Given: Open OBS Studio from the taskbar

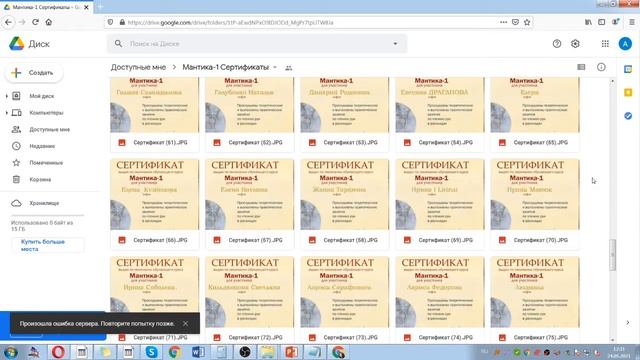Looking at the screenshot, I should tap(244, 352).
